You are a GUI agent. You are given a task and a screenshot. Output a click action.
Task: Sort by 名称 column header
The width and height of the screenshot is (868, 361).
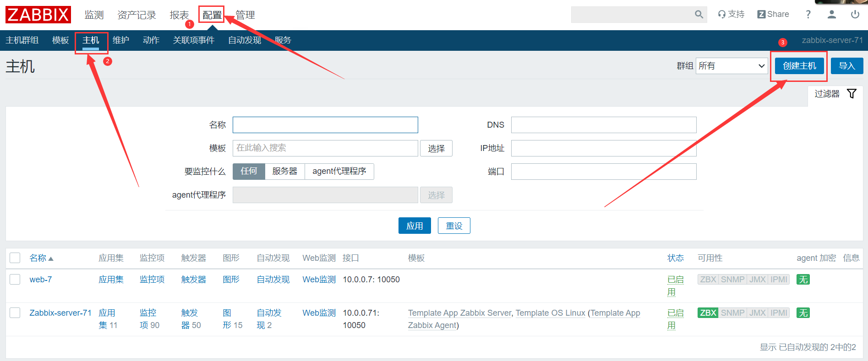(x=41, y=258)
